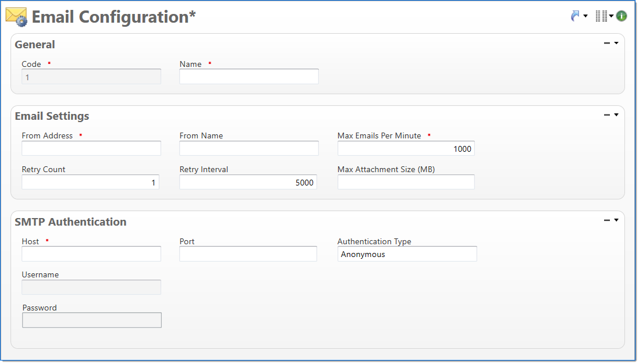Open the green information icon
This screenshot has width=639, height=364.
tap(622, 16)
